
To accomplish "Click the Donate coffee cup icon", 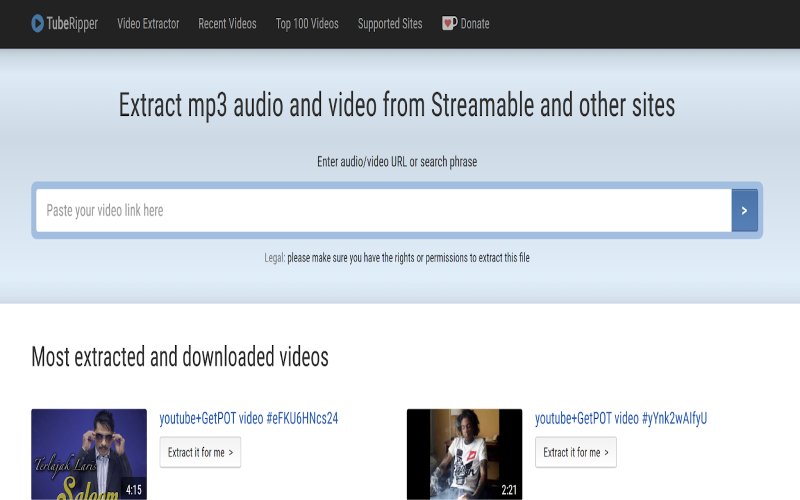I will [x=449, y=23].
